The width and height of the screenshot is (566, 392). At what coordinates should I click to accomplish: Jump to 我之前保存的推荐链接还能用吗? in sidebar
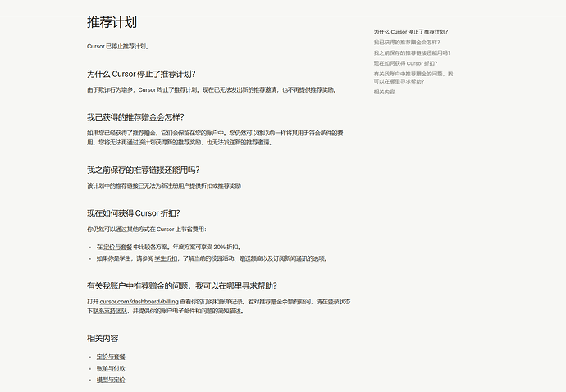click(412, 53)
